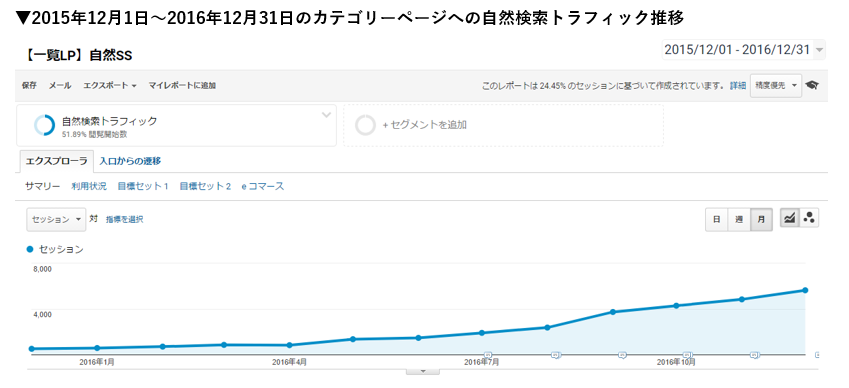Switch to line chart view icon
849x388 pixels.
[x=790, y=219]
